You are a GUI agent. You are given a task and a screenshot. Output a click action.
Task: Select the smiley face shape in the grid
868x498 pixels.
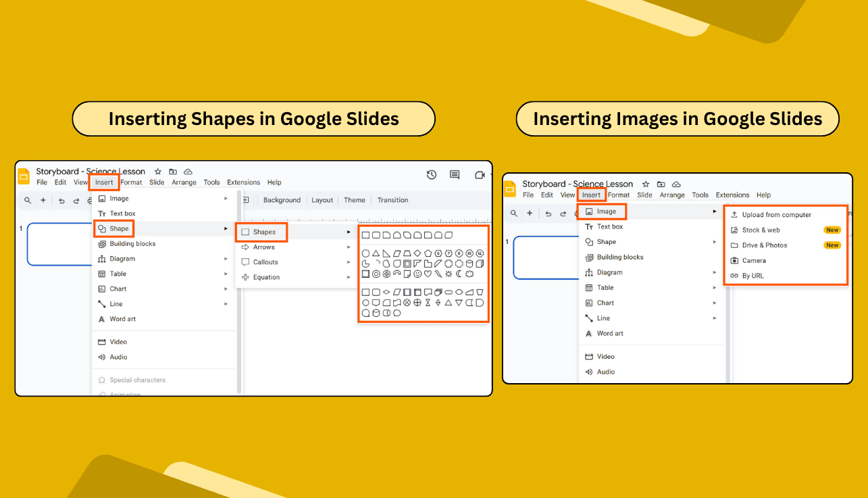tap(417, 274)
